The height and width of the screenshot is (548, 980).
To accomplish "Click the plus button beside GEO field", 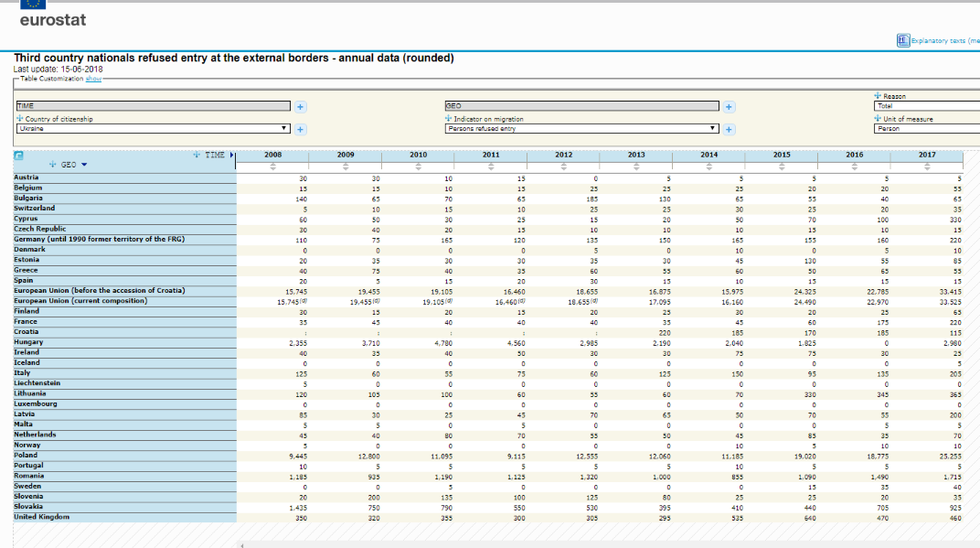I will point(729,106).
